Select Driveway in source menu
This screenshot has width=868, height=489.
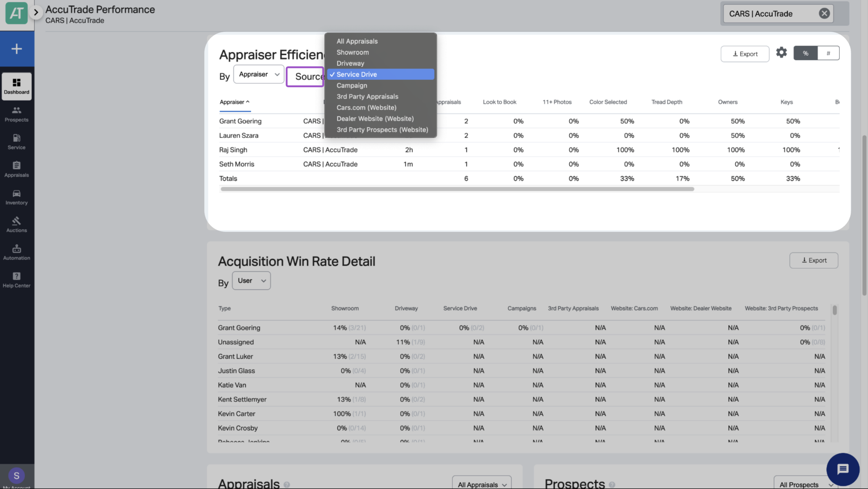tap(380, 63)
